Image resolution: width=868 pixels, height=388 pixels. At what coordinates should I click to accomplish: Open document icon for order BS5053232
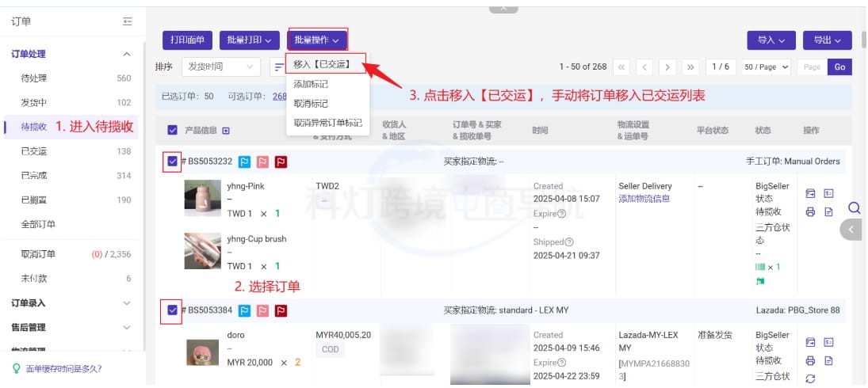coord(828,211)
